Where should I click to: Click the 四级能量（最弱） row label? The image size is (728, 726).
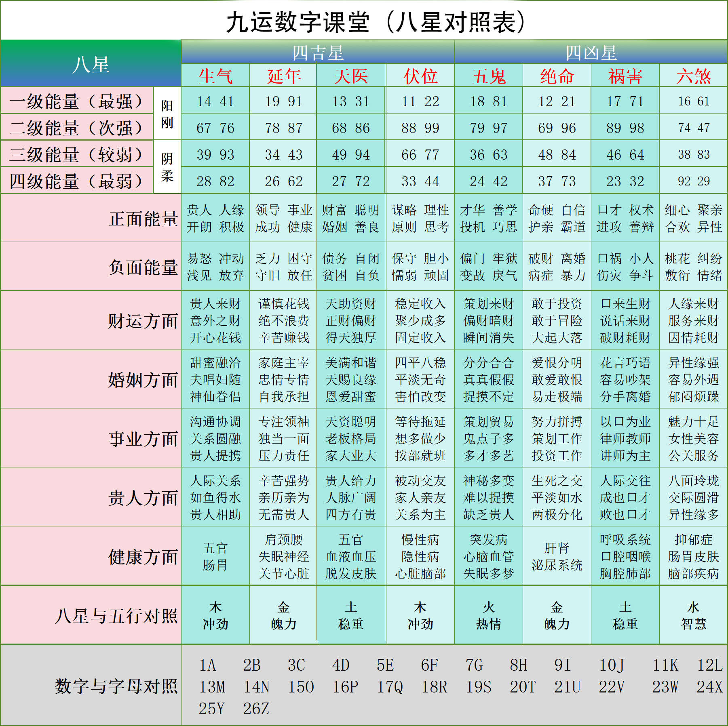[x=77, y=181]
